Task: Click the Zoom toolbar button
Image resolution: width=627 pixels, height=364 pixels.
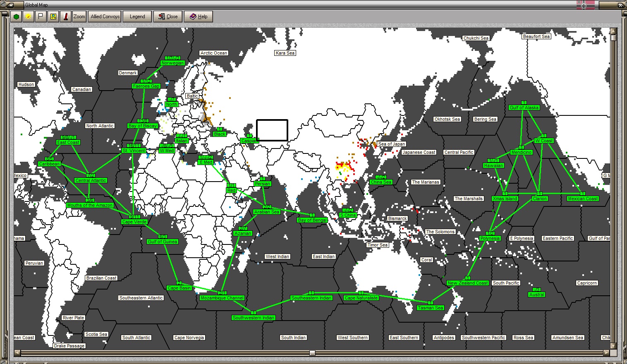Action: pos(79,17)
